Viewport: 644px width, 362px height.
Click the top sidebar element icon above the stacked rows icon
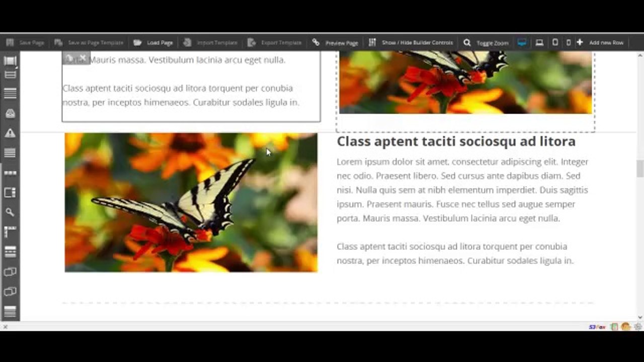pos(10,61)
